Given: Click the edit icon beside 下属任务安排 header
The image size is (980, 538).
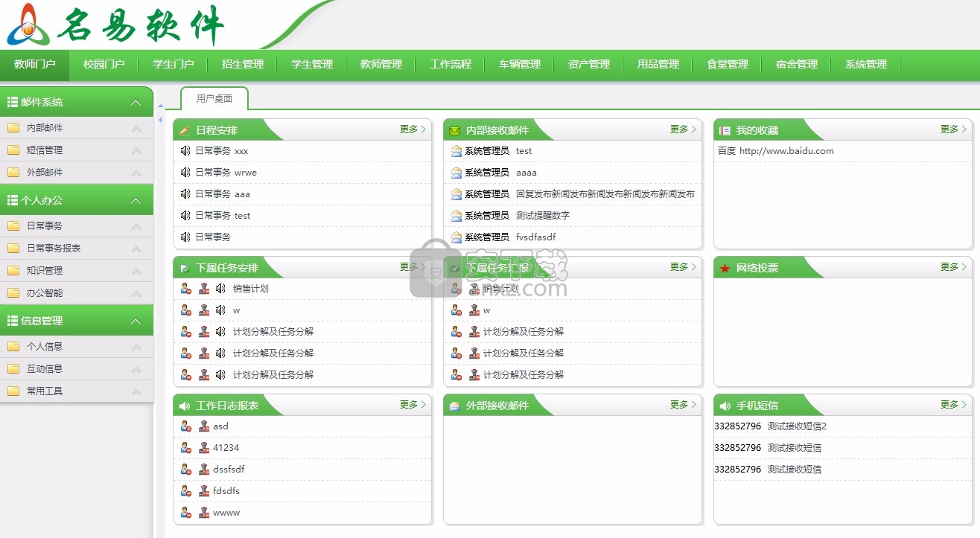Looking at the screenshot, I should point(184,268).
